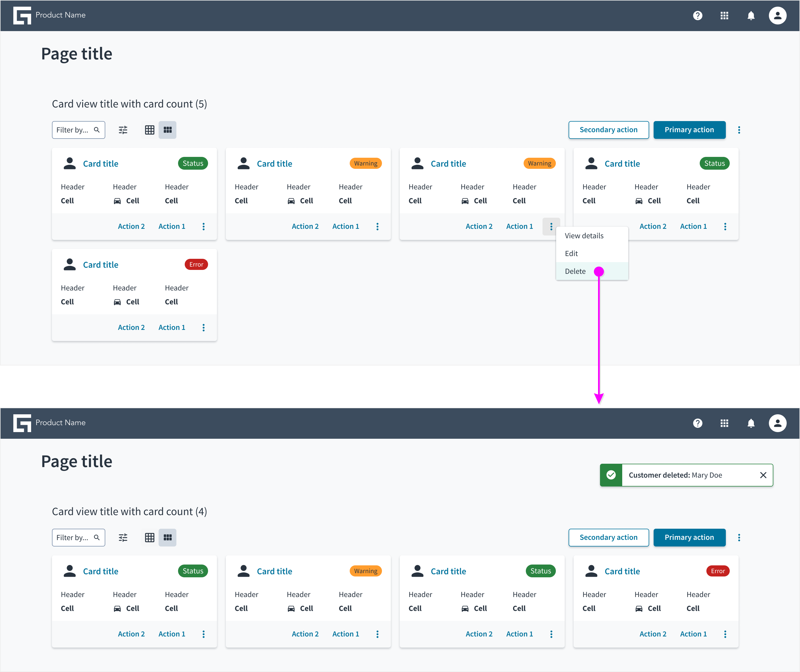Screen dimensions: 800x672
Task: Click the green checkmark icon on the Customer deleted toast
Action: click(x=611, y=475)
